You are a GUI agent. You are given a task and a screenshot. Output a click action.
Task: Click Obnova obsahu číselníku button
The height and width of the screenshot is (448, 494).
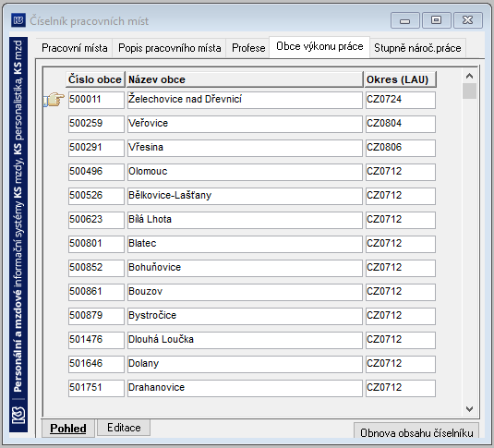pos(416,431)
